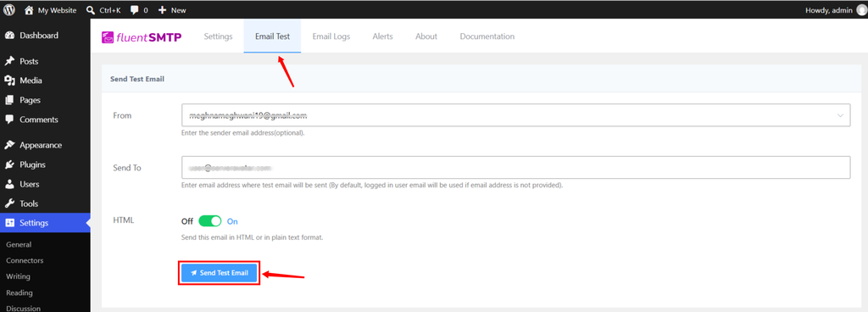868x312 pixels.
Task: Open General settings submenu
Action: [19, 244]
